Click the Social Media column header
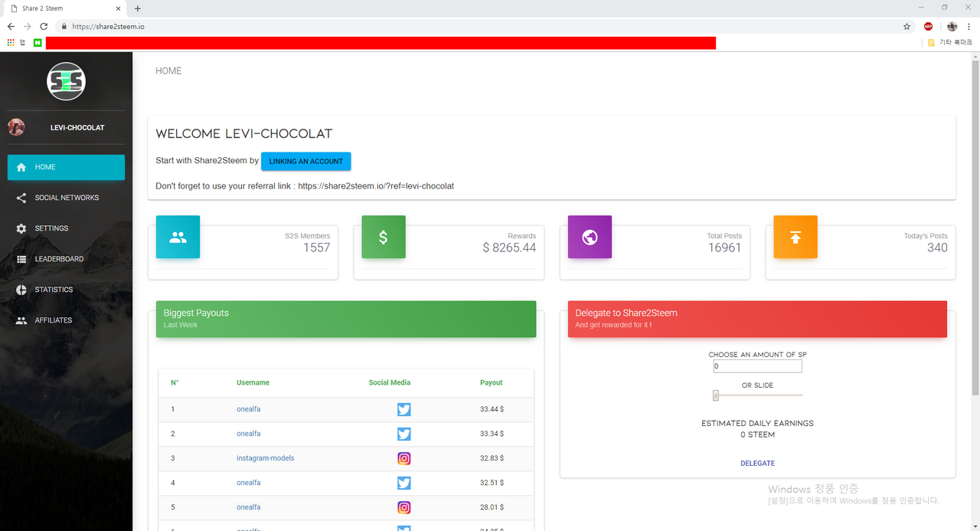Image resolution: width=980 pixels, height=531 pixels. (390, 382)
